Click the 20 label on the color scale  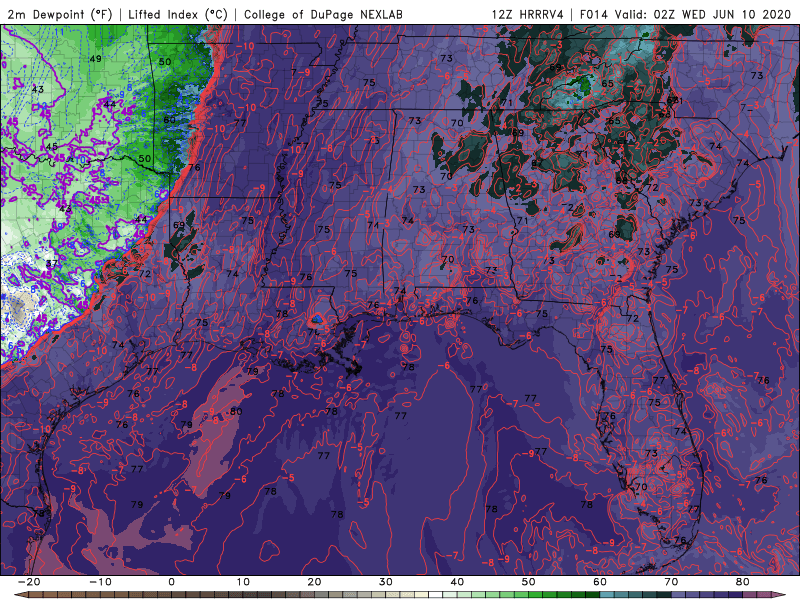click(x=314, y=582)
